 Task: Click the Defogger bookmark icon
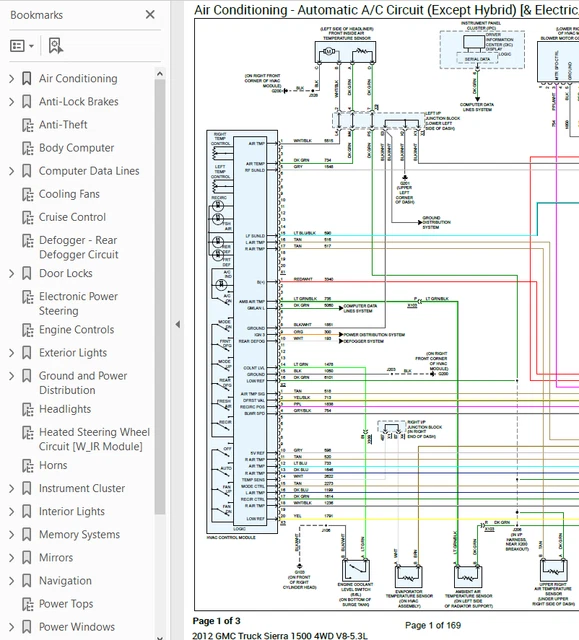click(27, 241)
